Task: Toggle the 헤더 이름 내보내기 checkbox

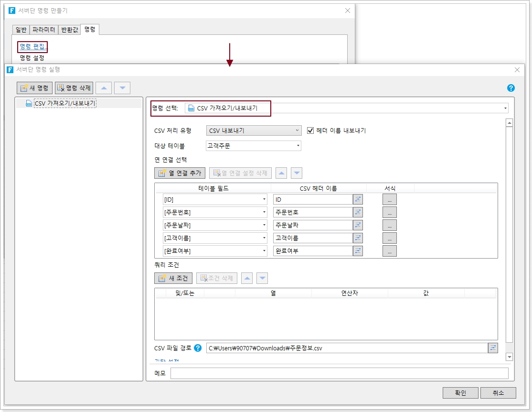Action: pyautogui.click(x=310, y=130)
